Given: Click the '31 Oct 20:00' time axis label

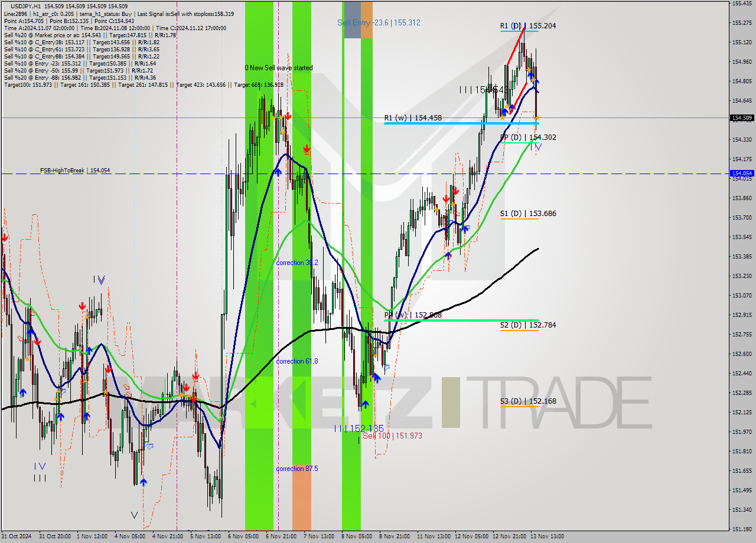Looking at the screenshot, I should [x=54, y=537].
